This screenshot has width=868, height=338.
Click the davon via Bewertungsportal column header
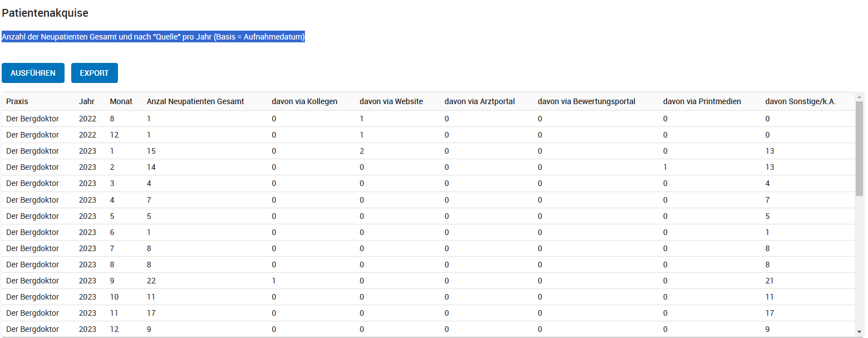coord(586,101)
